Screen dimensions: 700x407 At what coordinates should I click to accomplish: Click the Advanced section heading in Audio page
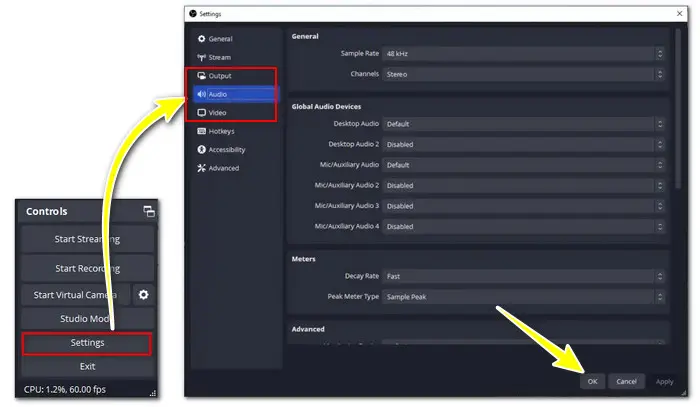308,329
